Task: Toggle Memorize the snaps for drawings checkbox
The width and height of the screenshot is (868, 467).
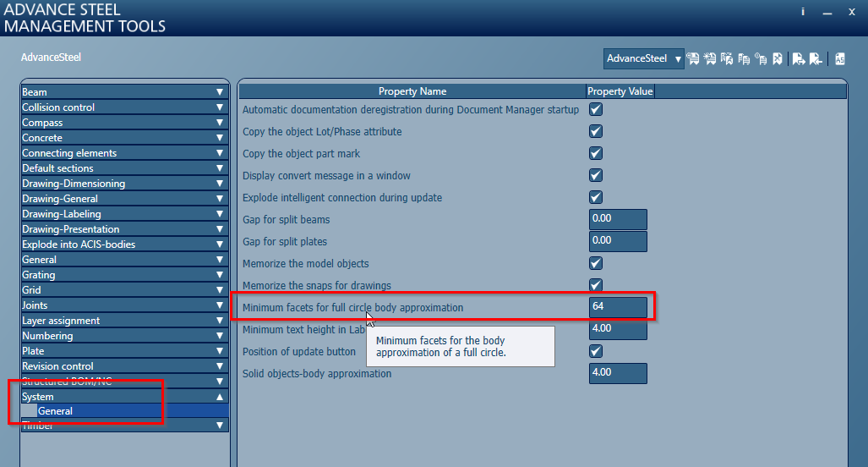Action: [596, 285]
